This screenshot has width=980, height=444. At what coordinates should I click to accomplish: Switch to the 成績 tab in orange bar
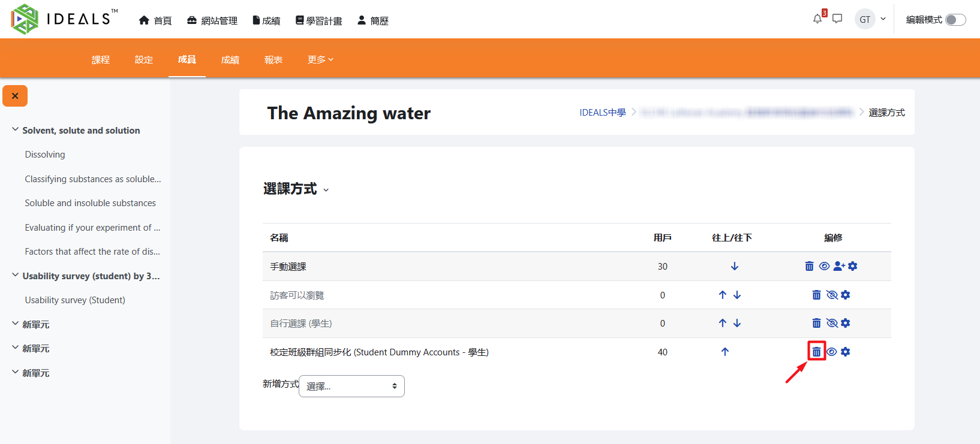point(230,60)
